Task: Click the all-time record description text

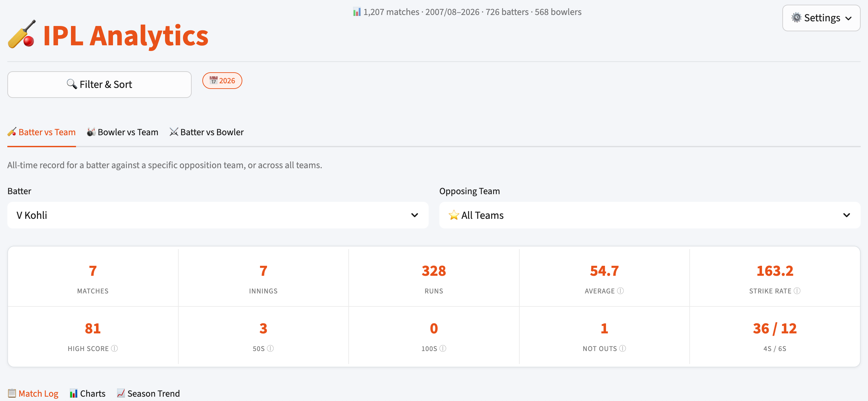Action: coord(165,165)
